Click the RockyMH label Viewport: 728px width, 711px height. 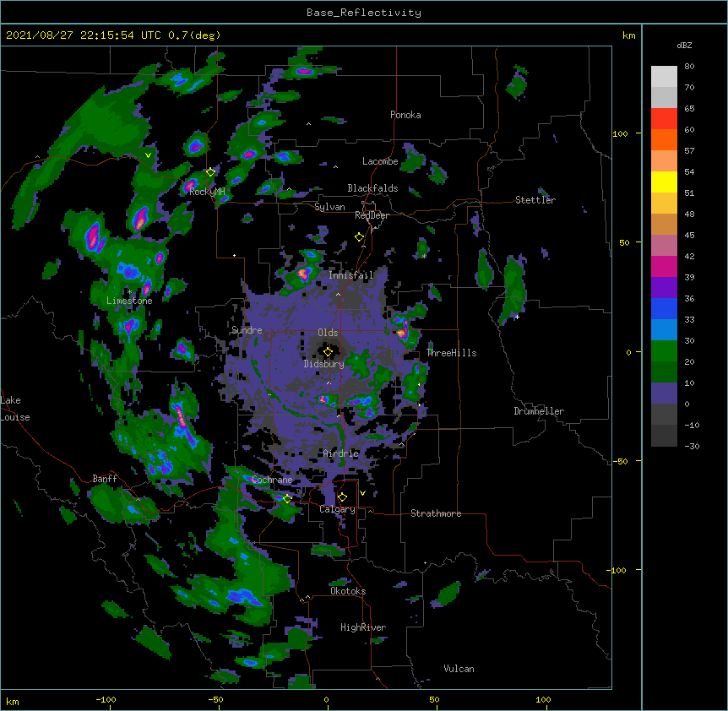(207, 192)
